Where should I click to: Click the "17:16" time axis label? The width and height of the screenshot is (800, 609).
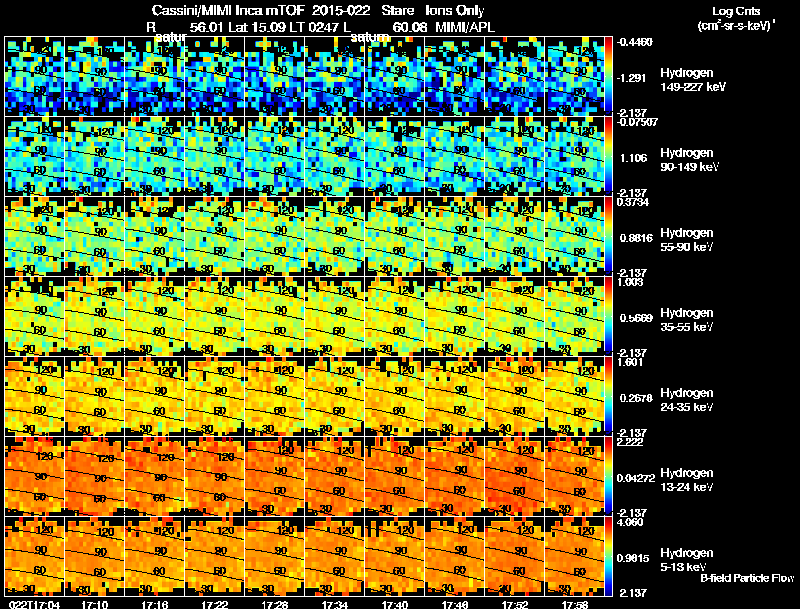(x=154, y=604)
